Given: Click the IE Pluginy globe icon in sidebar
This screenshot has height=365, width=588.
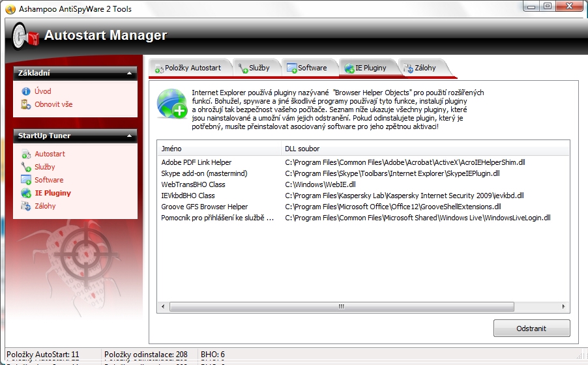Looking at the screenshot, I should (26, 193).
